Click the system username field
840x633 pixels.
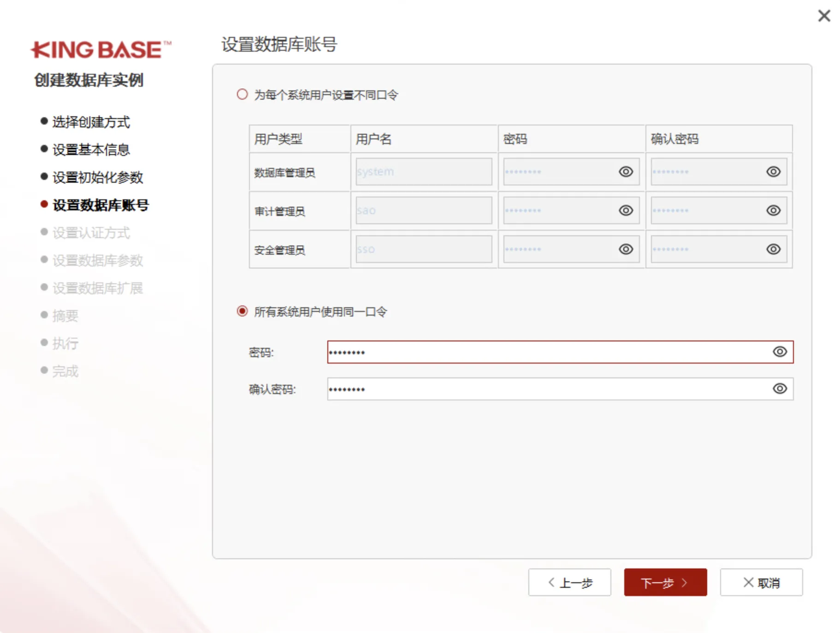[x=423, y=171]
